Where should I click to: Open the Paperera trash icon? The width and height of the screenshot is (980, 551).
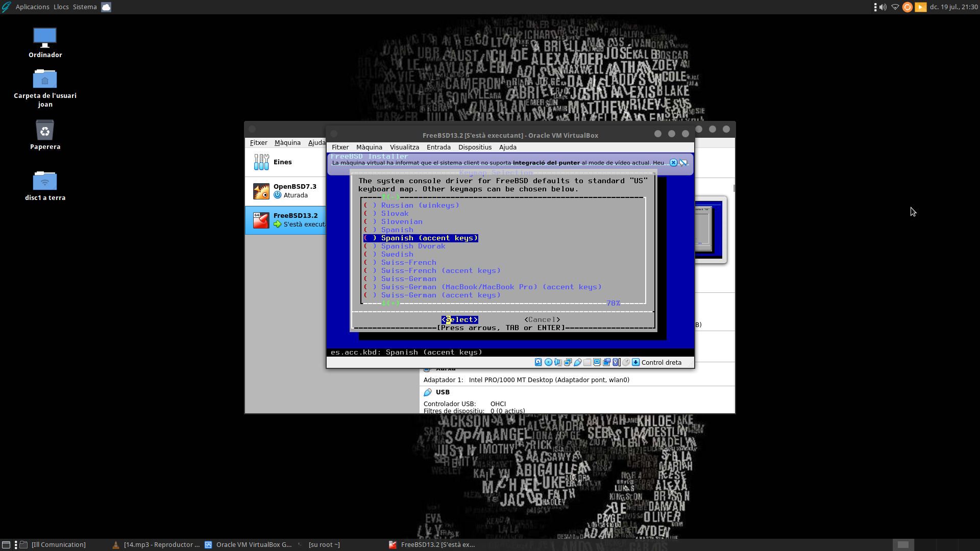tap(45, 130)
